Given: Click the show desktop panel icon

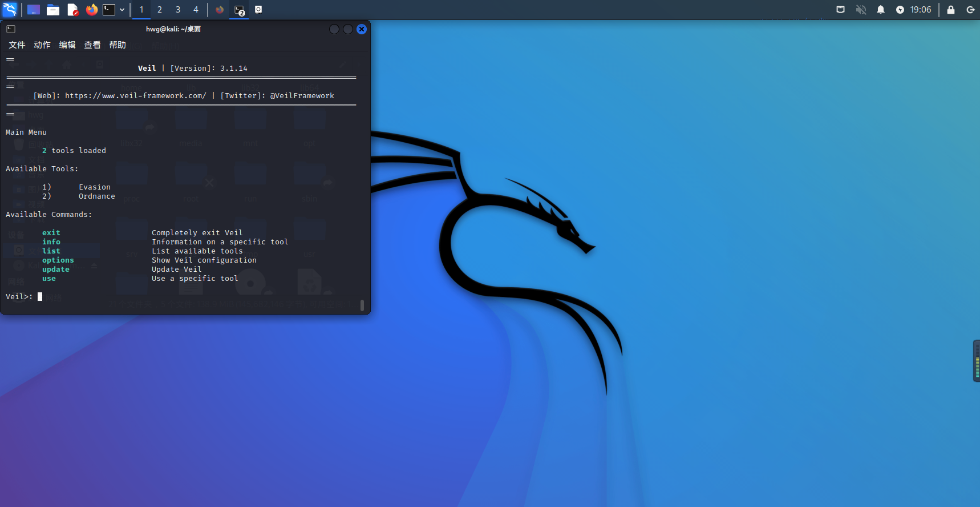Looking at the screenshot, I should click(34, 10).
